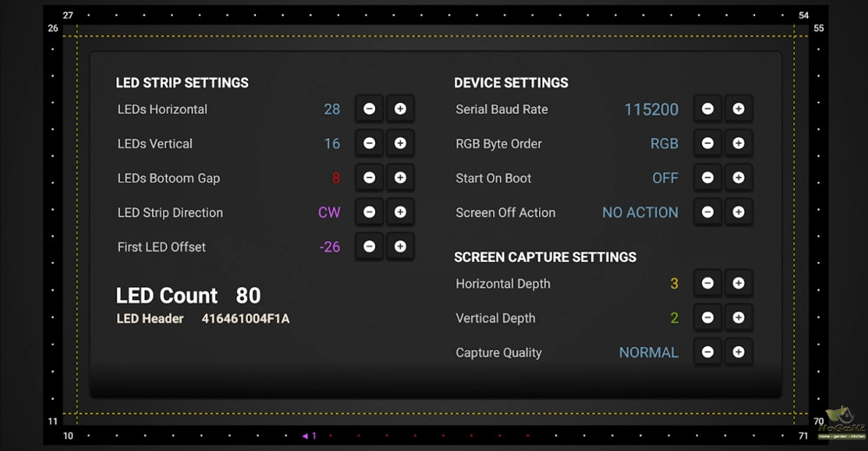Lower Serial Baud Rate with minus
This screenshot has height=451, width=868.
pos(707,109)
